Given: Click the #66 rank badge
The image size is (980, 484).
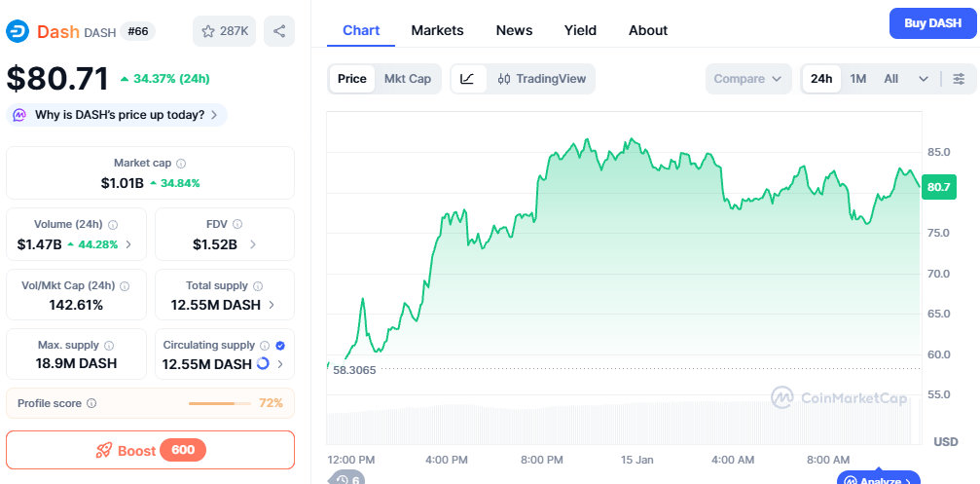Looking at the screenshot, I should 137,31.
